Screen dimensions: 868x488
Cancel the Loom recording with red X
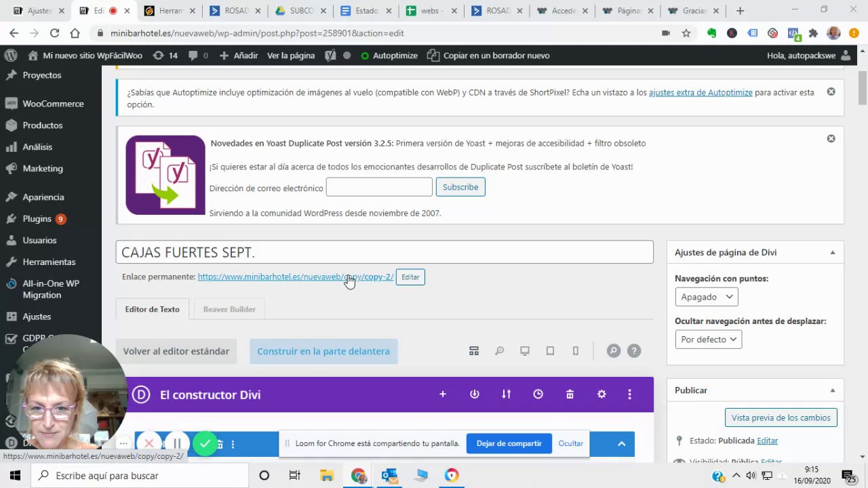pos(149,443)
